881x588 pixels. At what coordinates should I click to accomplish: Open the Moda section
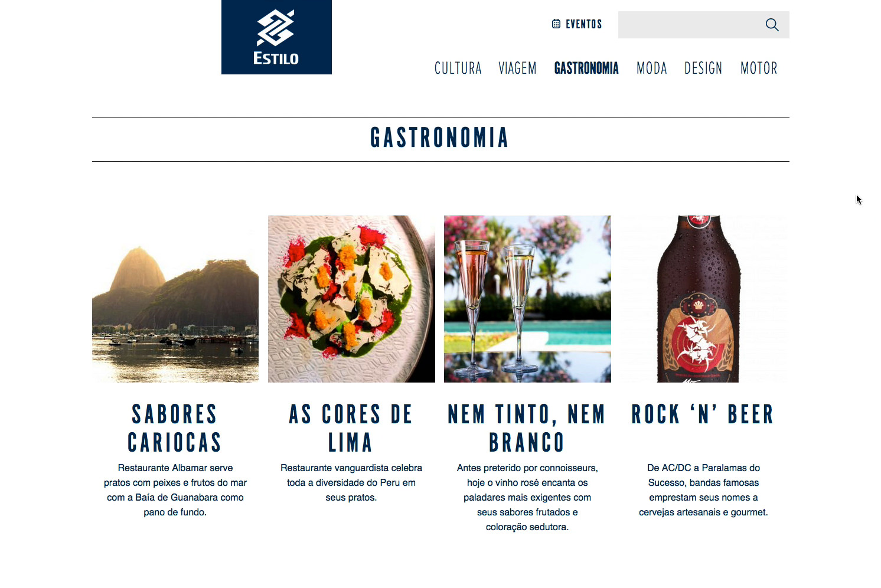pyautogui.click(x=652, y=68)
